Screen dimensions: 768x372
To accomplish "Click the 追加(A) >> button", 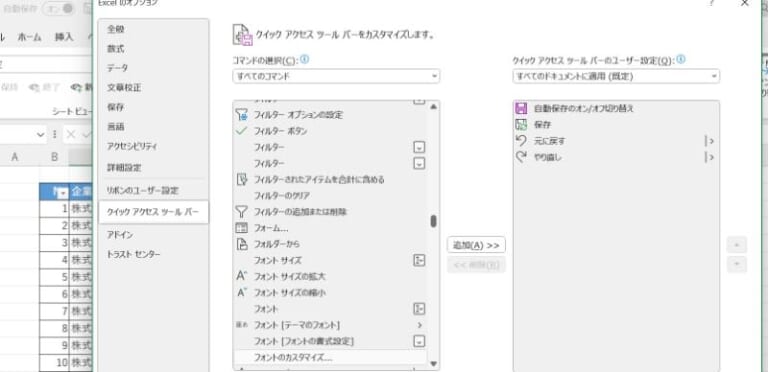I will coord(476,245).
